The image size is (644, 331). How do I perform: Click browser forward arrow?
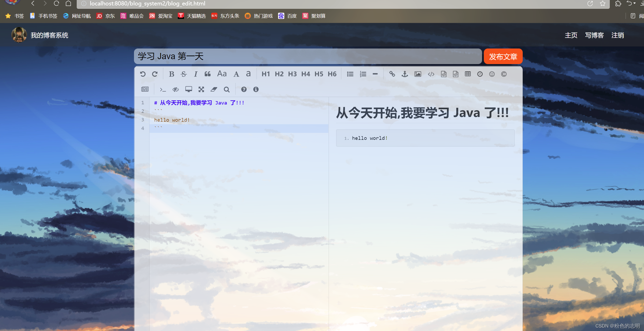(x=45, y=3)
